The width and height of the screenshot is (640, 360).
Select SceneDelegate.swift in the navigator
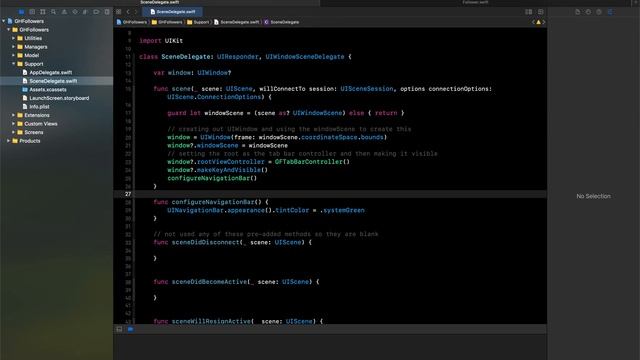pyautogui.click(x=53, y=81)
